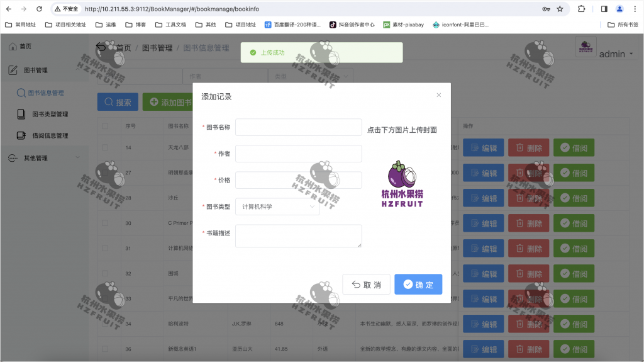Click 借阅 for row 14 天龙八部
644x362 pixels.
click(574, 148)
